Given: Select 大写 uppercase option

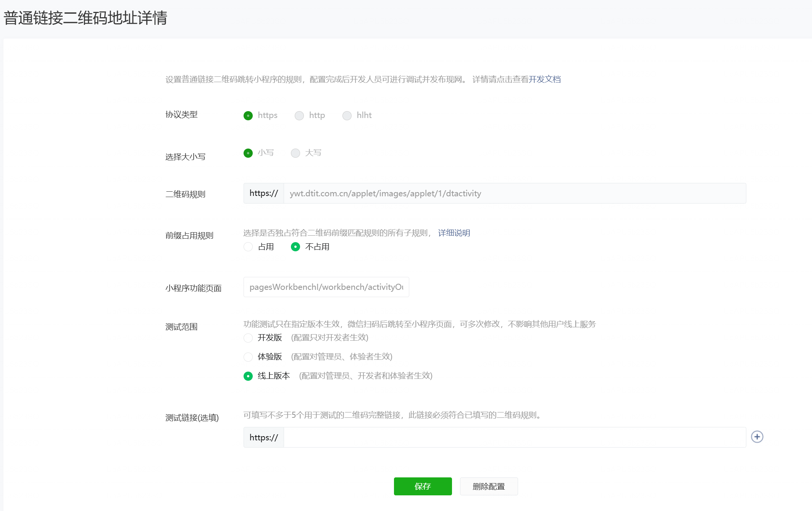Looking at the screenshot, I should 295,153.
